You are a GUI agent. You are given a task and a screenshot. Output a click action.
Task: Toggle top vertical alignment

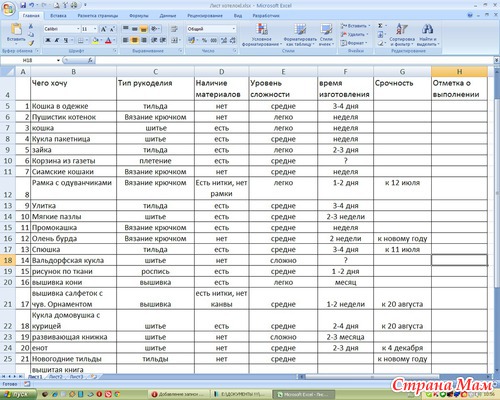(x=126, y=29)
